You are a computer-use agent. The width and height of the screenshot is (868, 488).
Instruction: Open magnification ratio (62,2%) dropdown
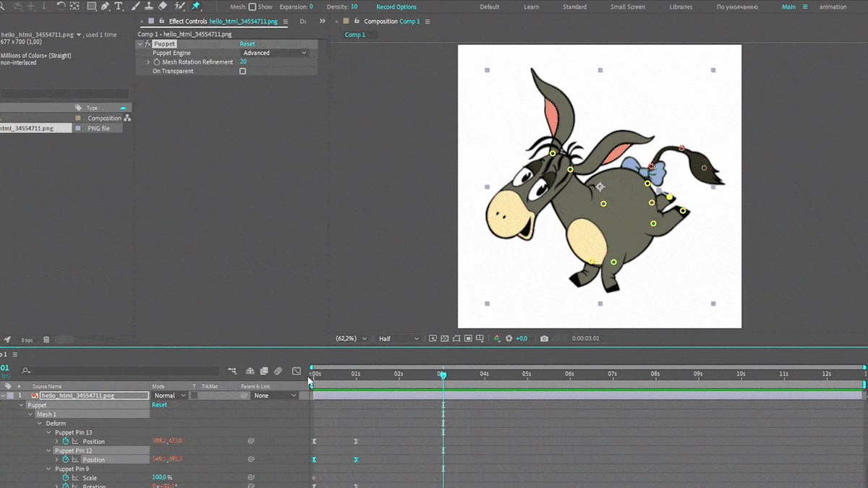pyautogui.click(x=351, y=338)
